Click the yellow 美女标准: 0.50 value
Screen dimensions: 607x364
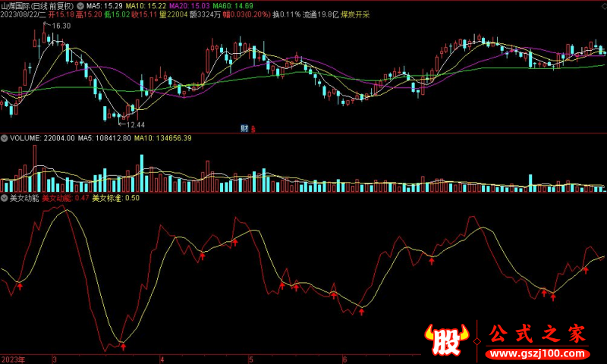(x=116, y=198)
